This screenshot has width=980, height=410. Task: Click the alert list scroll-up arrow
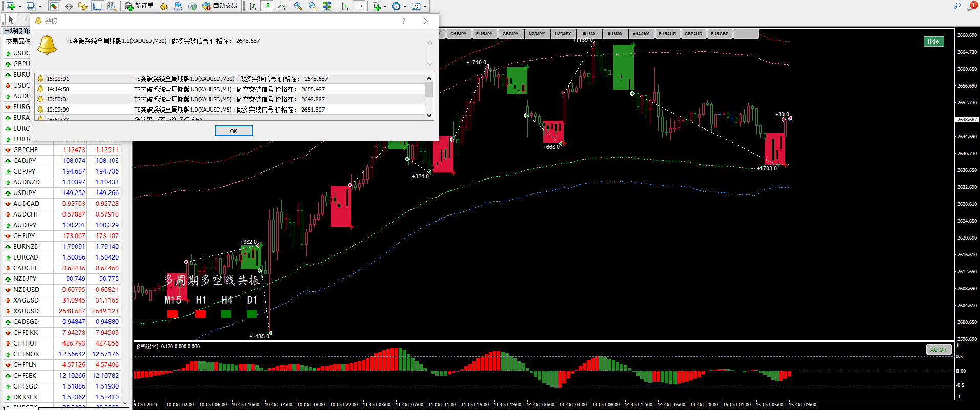coord(429,78)
